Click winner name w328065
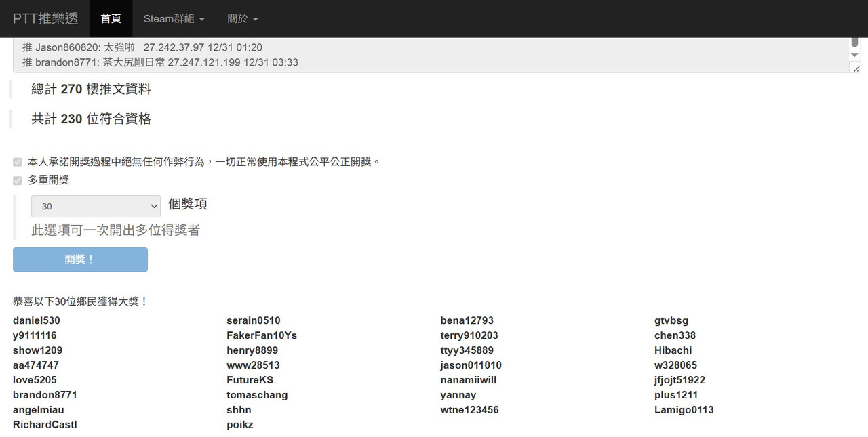The image size is (868, 437). pyautogui.click(x=675, y=365)
